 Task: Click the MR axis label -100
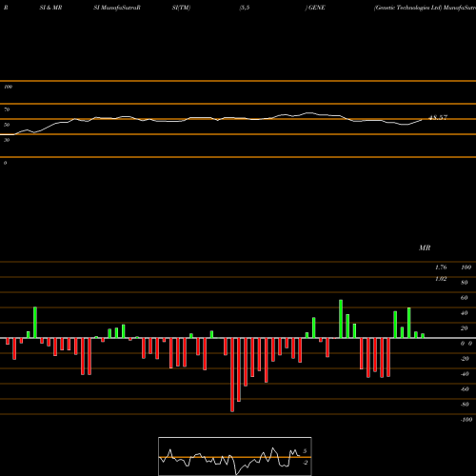click(466, 420)
